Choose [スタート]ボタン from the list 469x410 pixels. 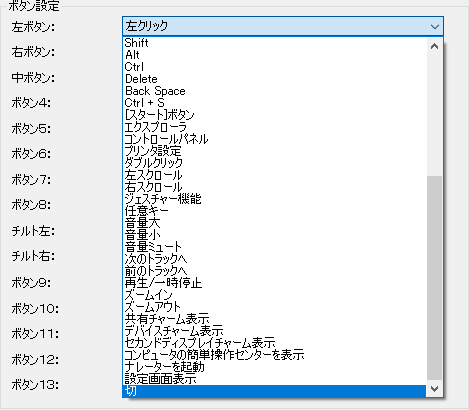pyautogui.click(x=274, y=115)
